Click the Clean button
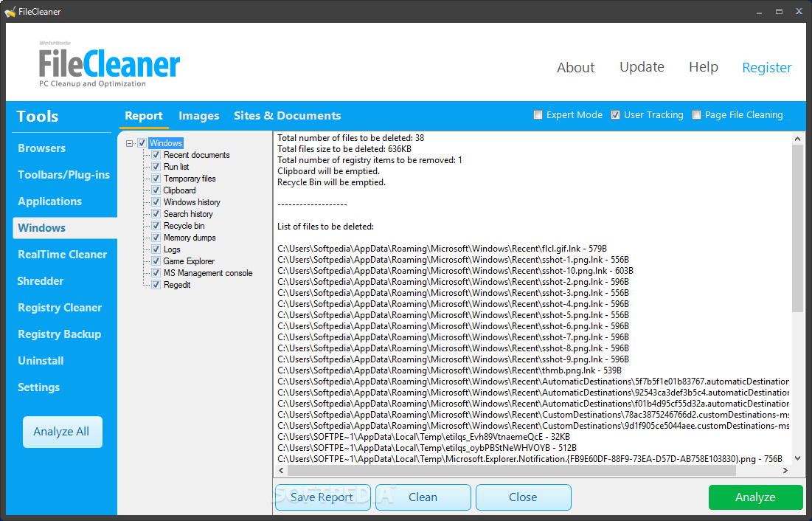812x521 pixels. 423,497
